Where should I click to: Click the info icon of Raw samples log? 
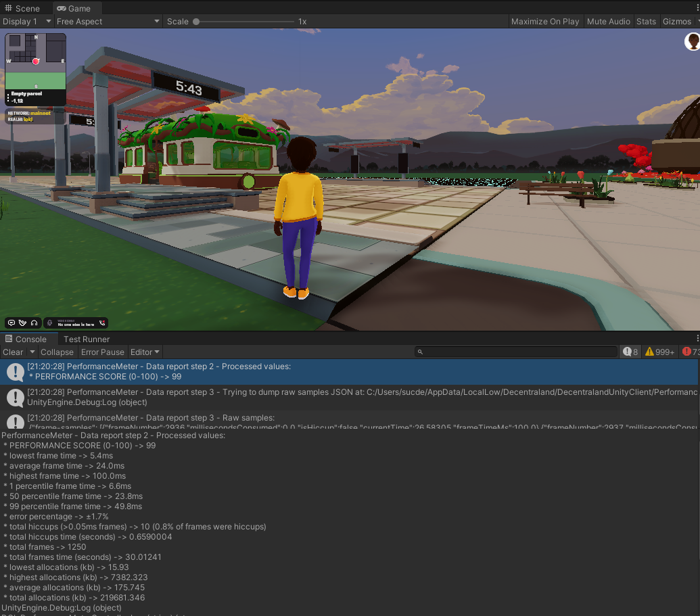pyautogui.click(x=15, y=421)
